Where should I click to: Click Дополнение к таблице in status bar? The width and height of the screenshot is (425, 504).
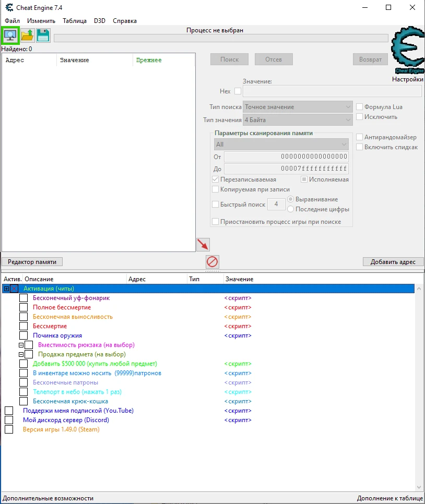390,498
